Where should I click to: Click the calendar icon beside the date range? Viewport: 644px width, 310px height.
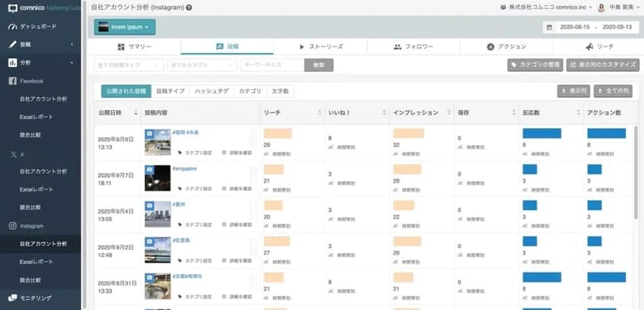pyautogui.click(x=549, y=27)
